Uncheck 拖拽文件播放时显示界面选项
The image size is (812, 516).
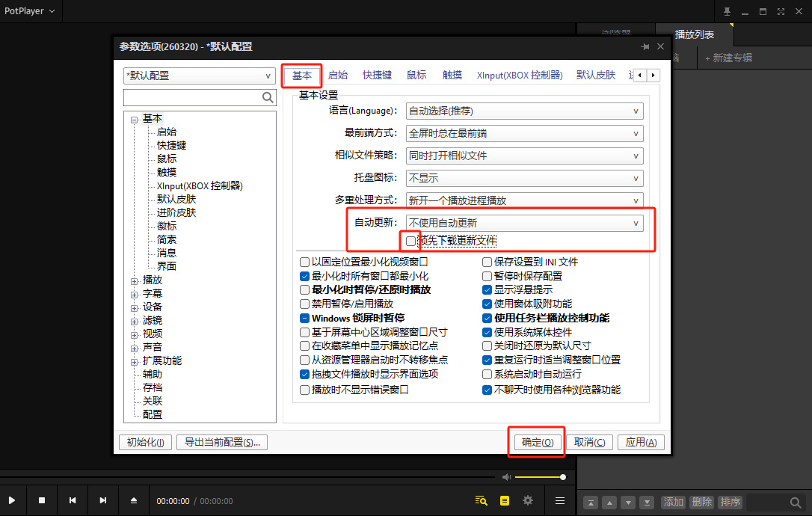pyautogui.click(x=304, y=374)
